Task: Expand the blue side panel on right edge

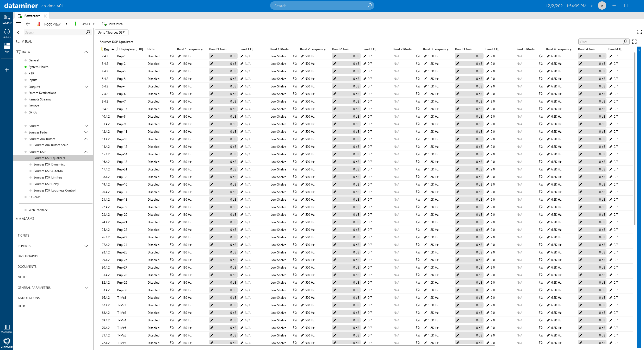Action: 639,50
